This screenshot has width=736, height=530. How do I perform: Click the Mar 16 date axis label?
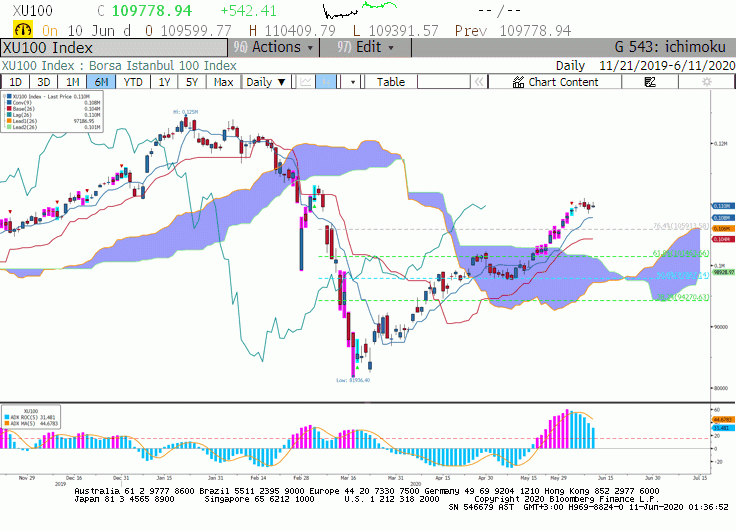coord(348,478)
